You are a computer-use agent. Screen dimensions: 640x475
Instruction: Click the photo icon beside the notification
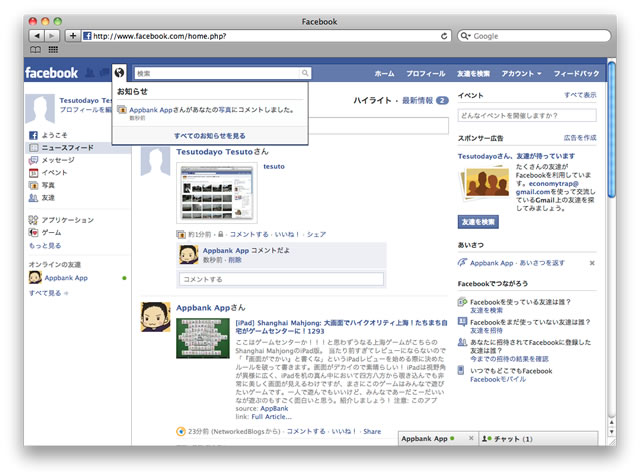point(122,110)
